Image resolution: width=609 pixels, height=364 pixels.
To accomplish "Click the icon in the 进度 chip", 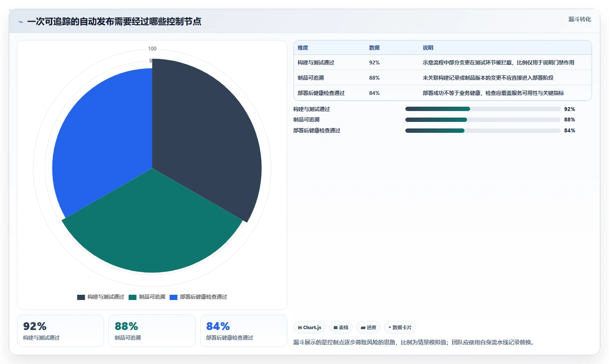I will [363, 327].
